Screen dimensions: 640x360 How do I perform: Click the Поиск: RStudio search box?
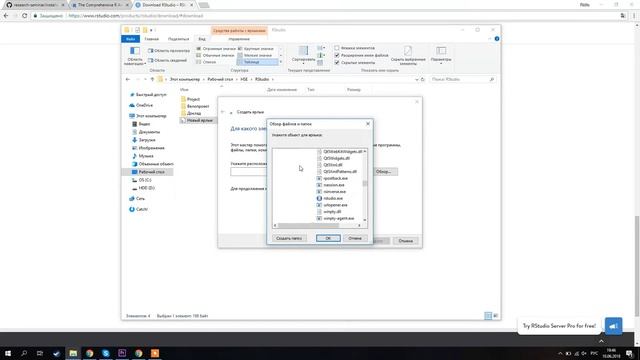coord(462,79)
